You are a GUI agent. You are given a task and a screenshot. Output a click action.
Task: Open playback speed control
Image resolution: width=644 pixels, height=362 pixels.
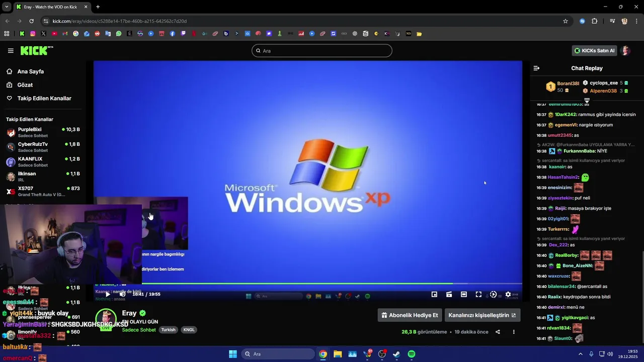(493, 295)
